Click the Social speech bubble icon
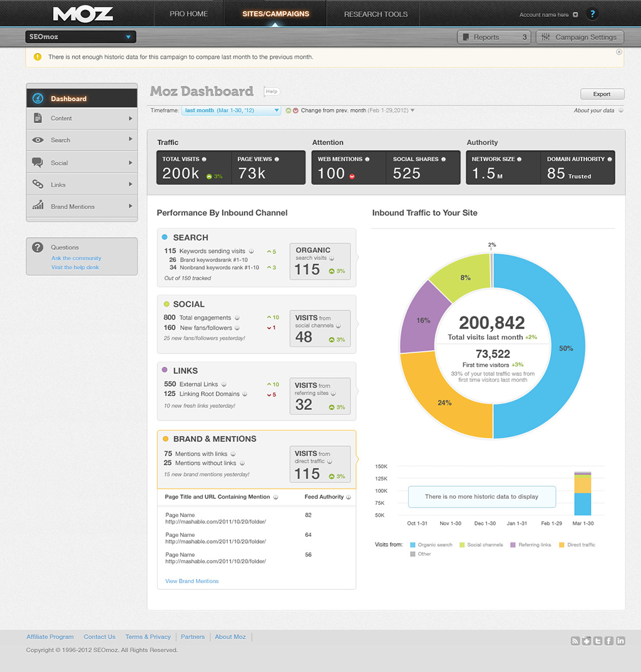This screenshot has height=672, width=641. (x=38, y=163)
